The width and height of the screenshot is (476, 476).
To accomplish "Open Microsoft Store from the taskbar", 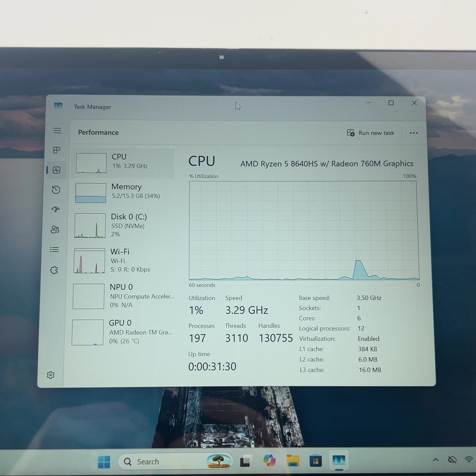I will pyautogui.click(x=315, y=461).
